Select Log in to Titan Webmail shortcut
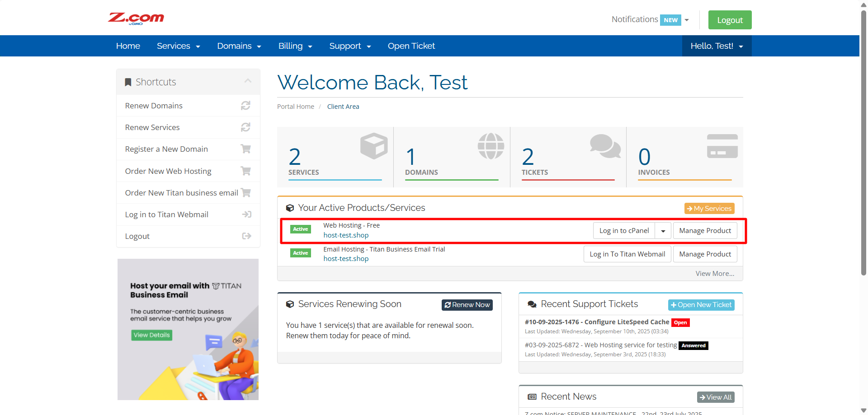The height and width of the screenshot is (415, 868). (x=188, y=214)
